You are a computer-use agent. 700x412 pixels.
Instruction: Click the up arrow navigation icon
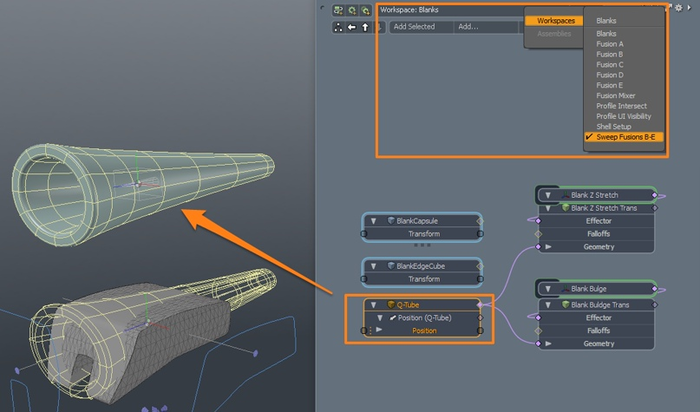tap(365, 27)
